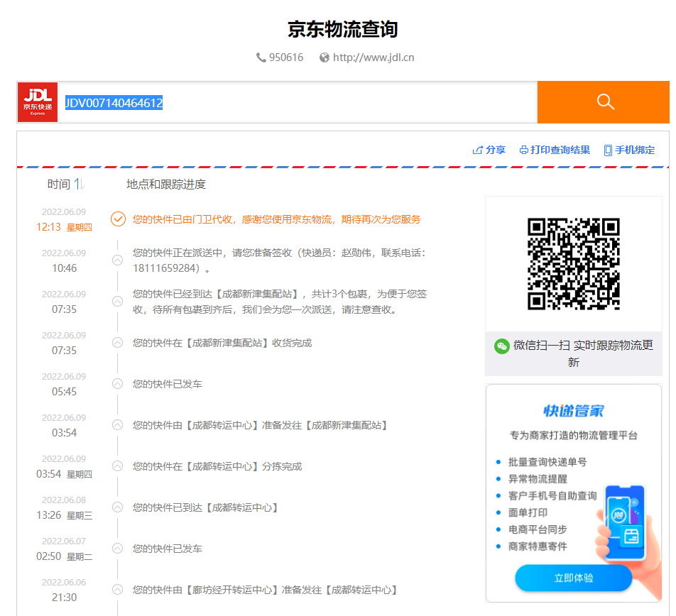Click the 分享 share link
Image resolution: width=676 pixels, height=616 pixels.
click(489, 150)
